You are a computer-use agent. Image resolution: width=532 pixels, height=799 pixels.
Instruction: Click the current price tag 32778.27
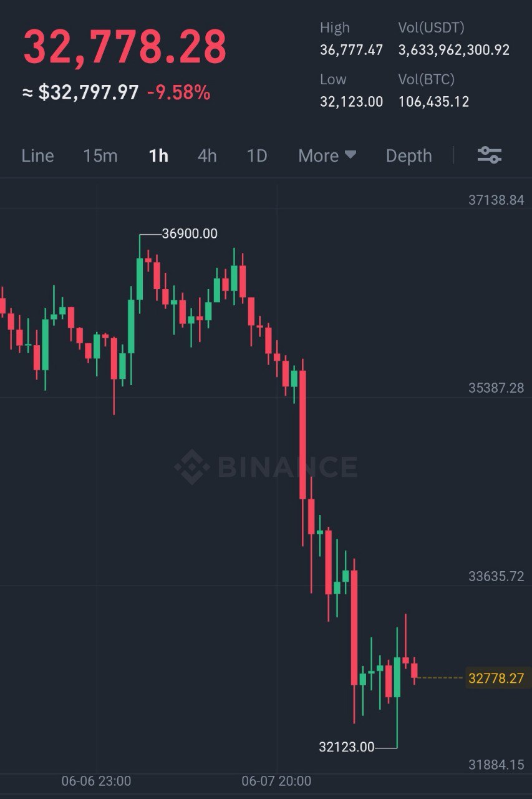[x=496, y=678]
